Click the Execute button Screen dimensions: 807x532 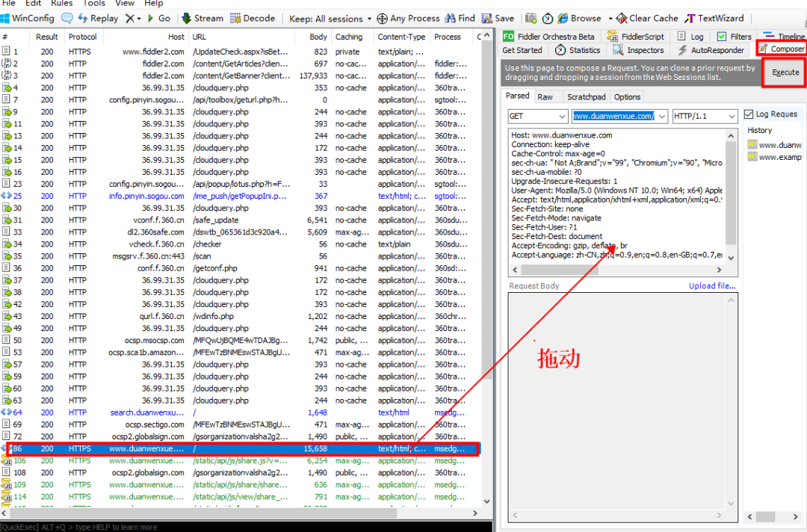pyautogui.click(x=785, y=72)
